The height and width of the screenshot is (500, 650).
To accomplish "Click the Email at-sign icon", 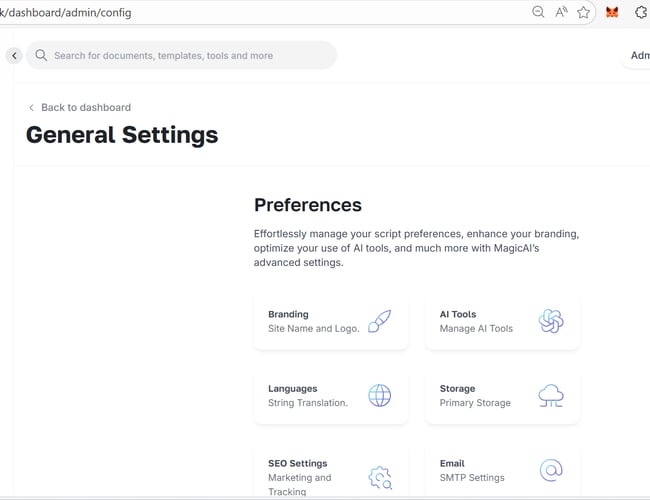I will click(551, 470).
